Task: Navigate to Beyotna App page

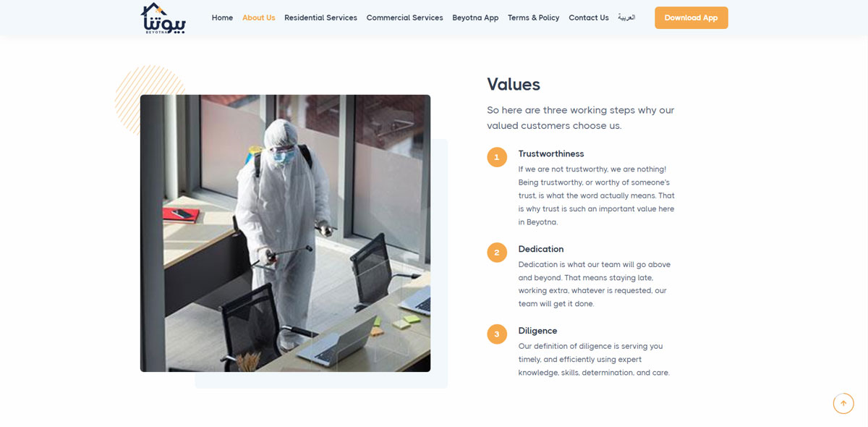Action: point(475,18)
